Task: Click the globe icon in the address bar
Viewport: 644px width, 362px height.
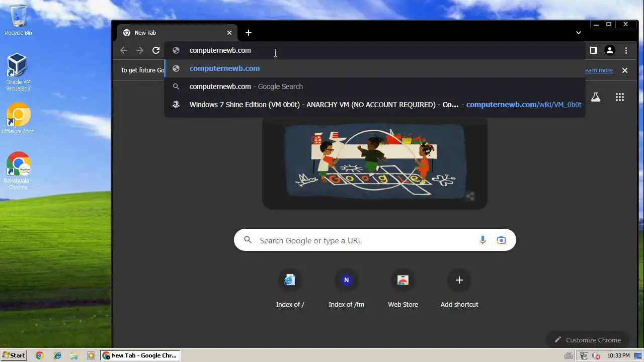Action: 176,50
